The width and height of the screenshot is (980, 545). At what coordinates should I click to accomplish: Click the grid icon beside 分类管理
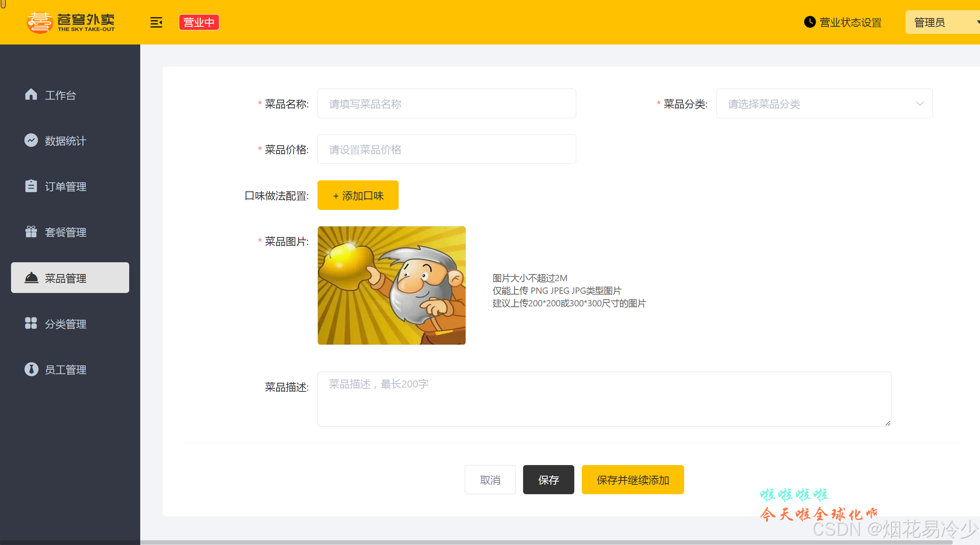point(31,323)
